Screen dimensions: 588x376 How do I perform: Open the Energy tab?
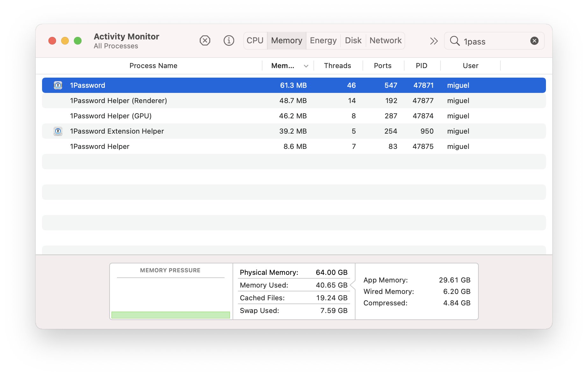pyautogui.click(x=323, y=41)
